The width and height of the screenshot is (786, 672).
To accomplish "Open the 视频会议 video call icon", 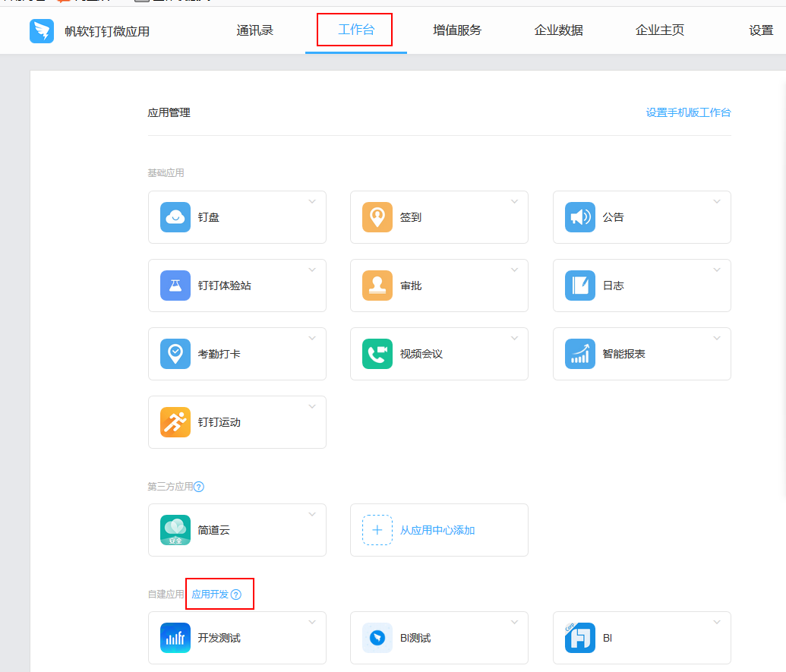I will [x=377, y=354].
